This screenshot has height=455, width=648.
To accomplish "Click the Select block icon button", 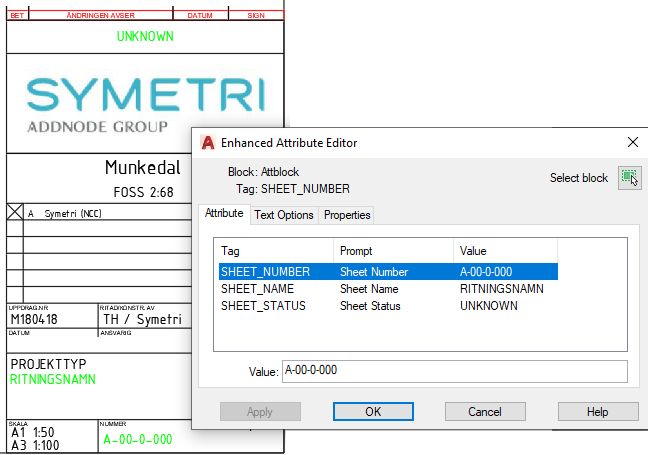I will [x=629, y=178].
